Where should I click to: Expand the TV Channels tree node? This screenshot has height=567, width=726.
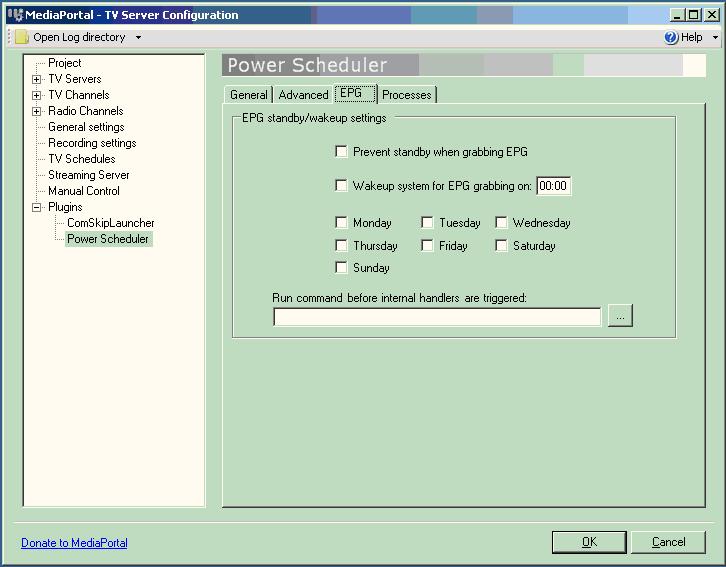coord(37,95)
